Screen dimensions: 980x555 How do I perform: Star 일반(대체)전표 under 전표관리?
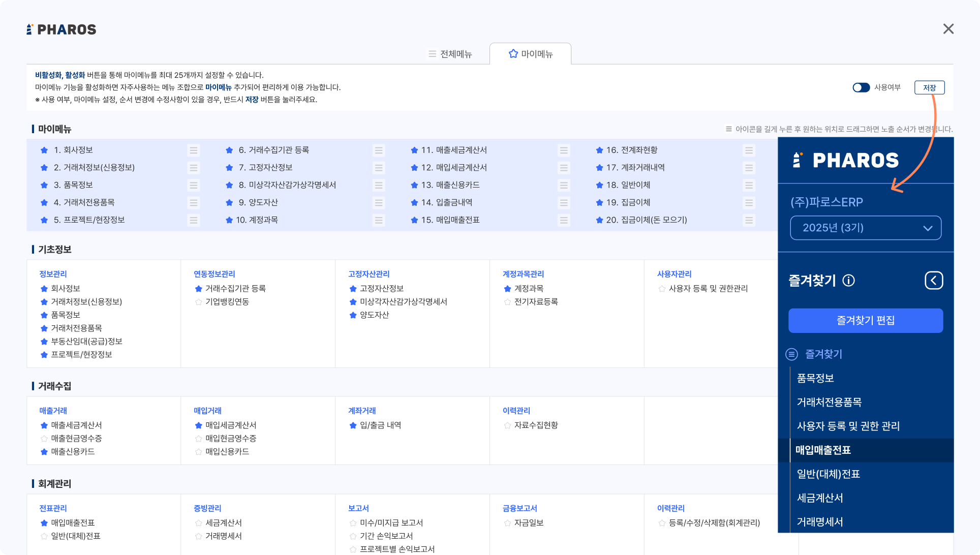[44, 536]
